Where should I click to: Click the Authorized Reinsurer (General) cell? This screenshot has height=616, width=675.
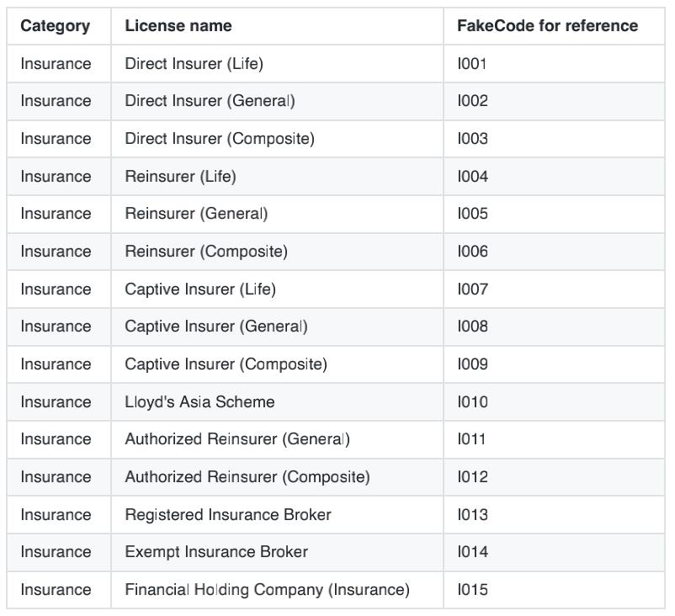(x=237, y=439)
